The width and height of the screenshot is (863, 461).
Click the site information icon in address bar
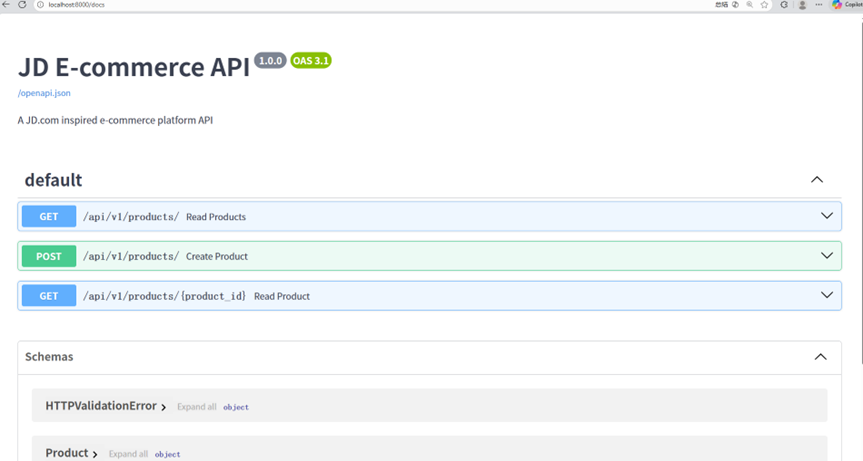(40, 5)
